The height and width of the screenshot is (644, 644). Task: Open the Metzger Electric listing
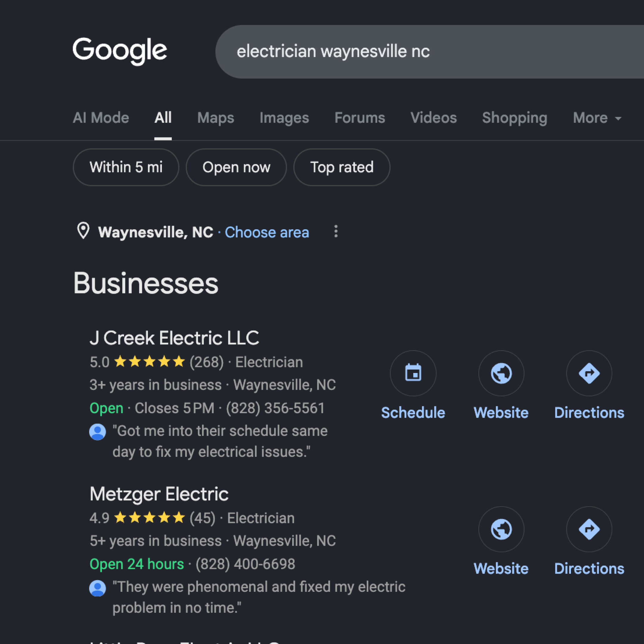pos(159,494)
